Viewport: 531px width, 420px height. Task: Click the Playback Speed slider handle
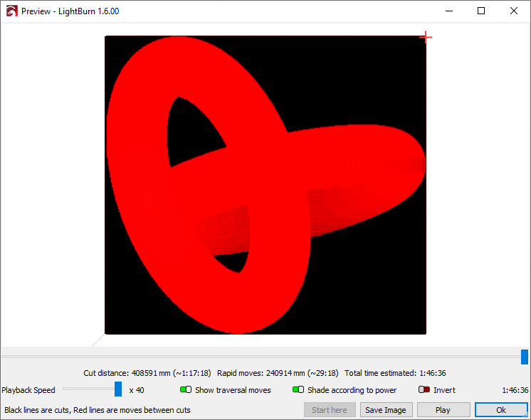pyautogui.click(x=118, y=389)
